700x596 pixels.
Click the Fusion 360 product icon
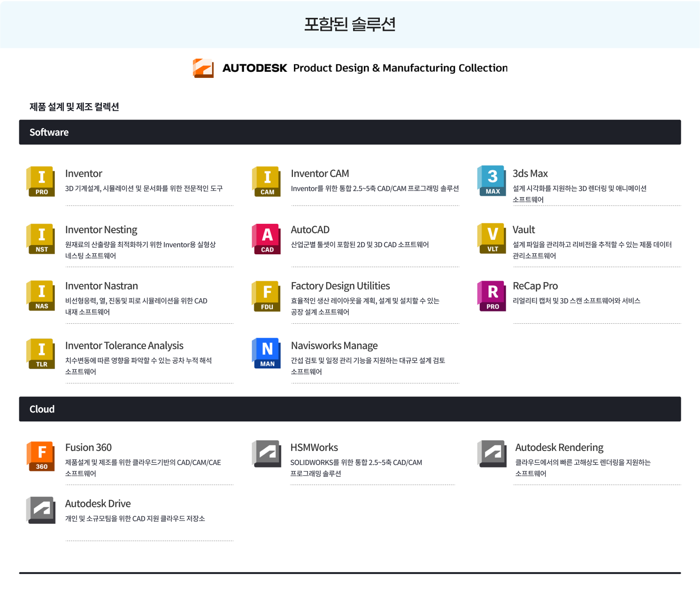click(40, 456)
